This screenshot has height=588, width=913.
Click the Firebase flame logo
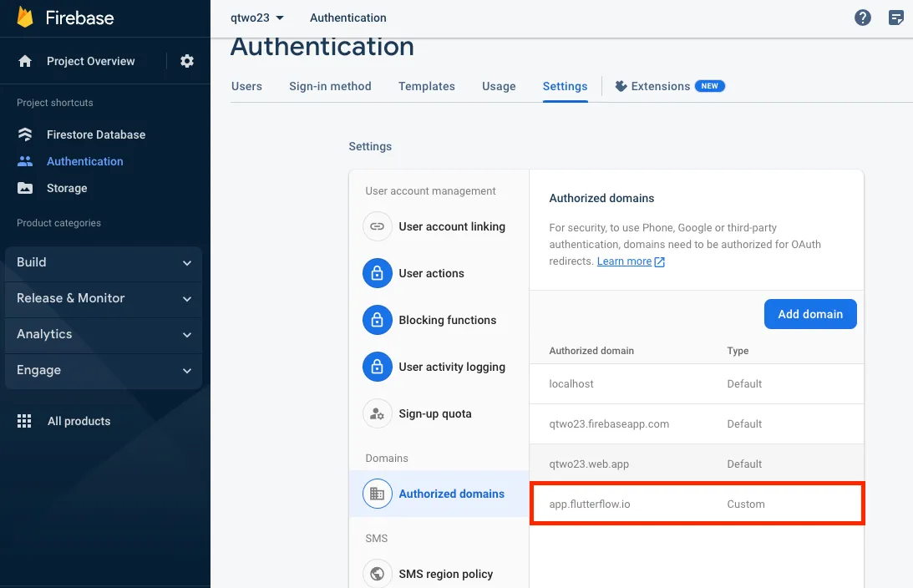(x=25, y=18)
